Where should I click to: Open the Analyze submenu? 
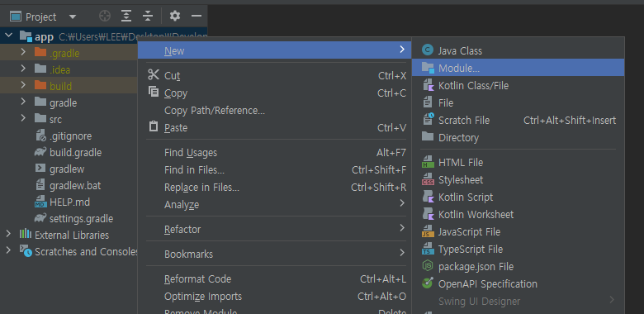pyautogui.click(x=275, y=204)
